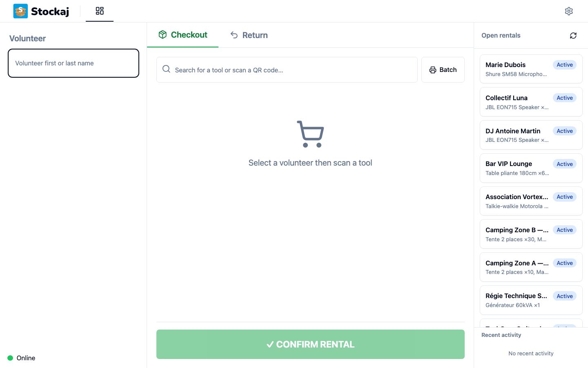
Task: Select the dashboard grid icon
Action: click(x=100, y=11)
